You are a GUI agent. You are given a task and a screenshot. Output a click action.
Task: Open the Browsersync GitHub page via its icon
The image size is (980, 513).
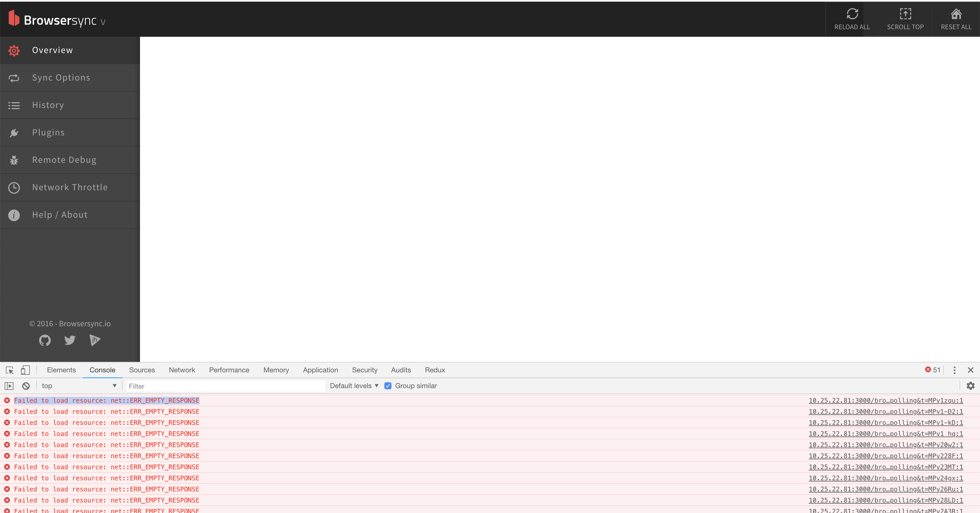tap(45, 340)
